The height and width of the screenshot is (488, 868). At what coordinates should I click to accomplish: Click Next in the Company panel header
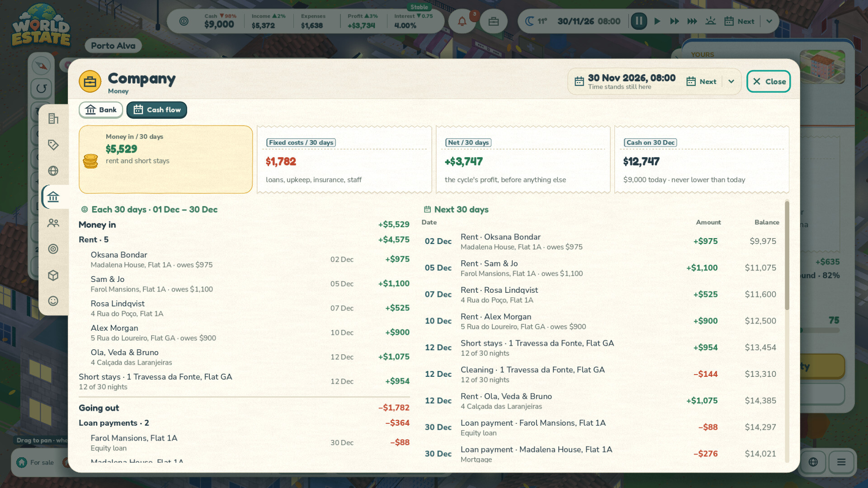tap(702, 81)
